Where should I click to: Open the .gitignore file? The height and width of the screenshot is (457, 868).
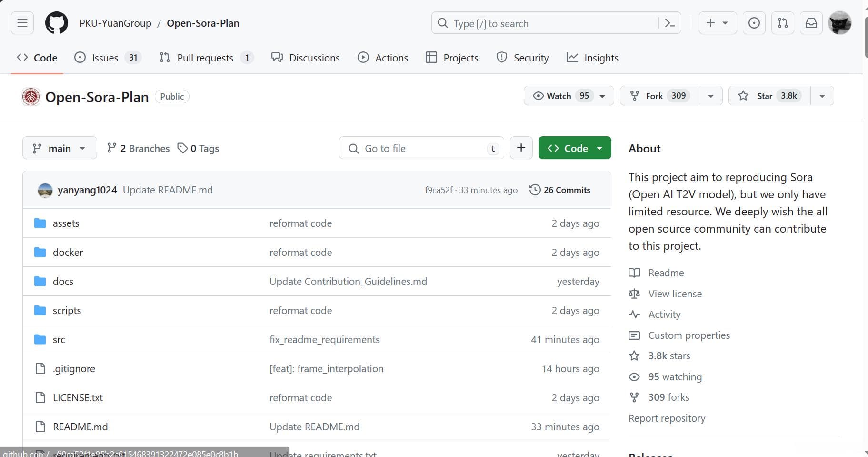pyautogui.click(x=74, y=368)
